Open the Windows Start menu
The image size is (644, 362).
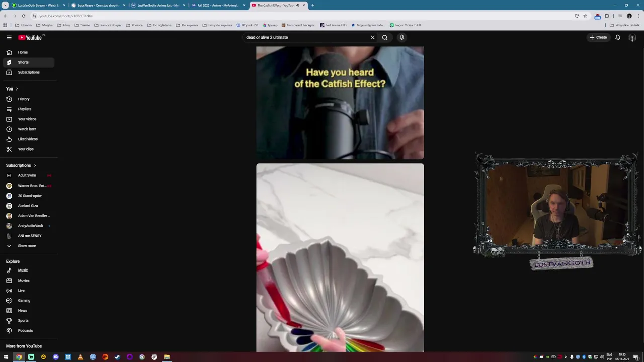coord(6,357)
